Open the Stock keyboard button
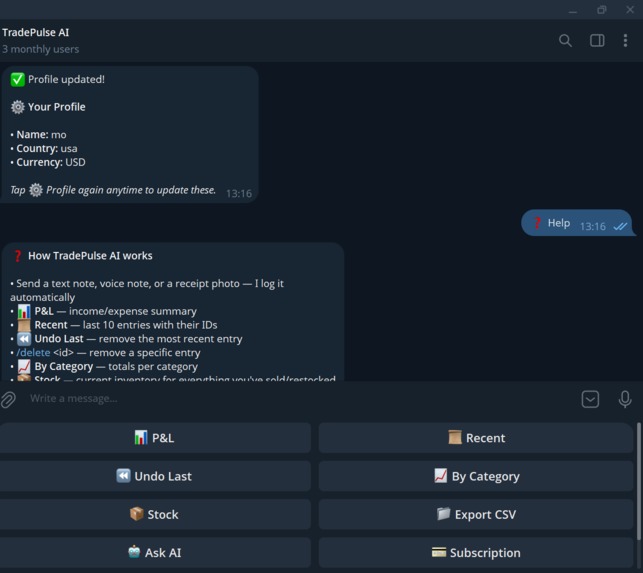 point(155,514)
